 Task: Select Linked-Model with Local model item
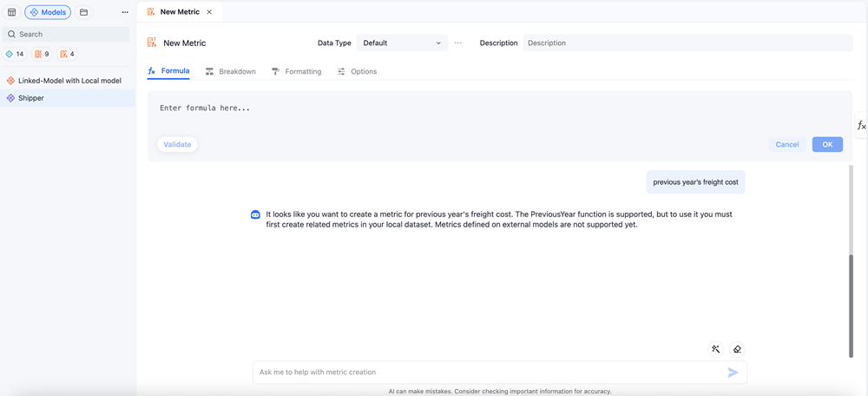pyautogui.click(x=69, y=81)
